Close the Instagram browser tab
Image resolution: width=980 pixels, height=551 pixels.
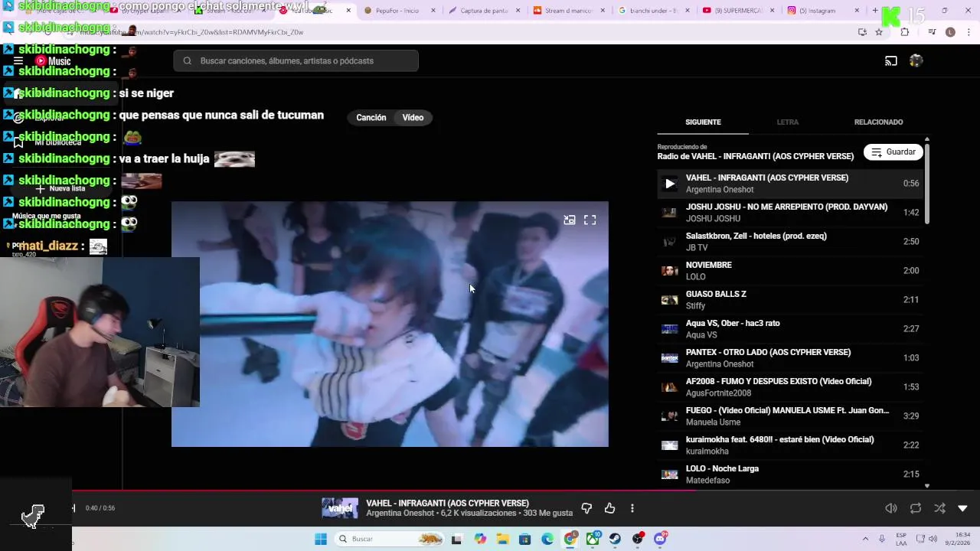(857, 11)
